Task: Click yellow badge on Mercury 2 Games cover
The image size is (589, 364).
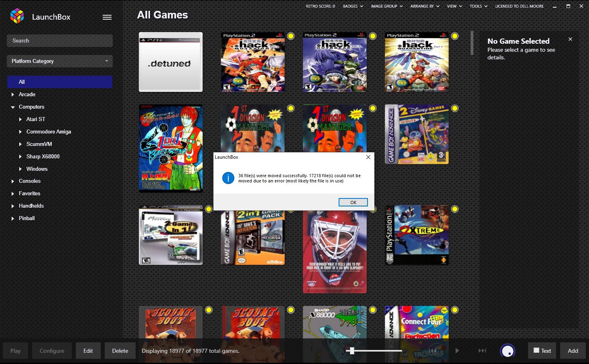Action: [x=209, y=209]
